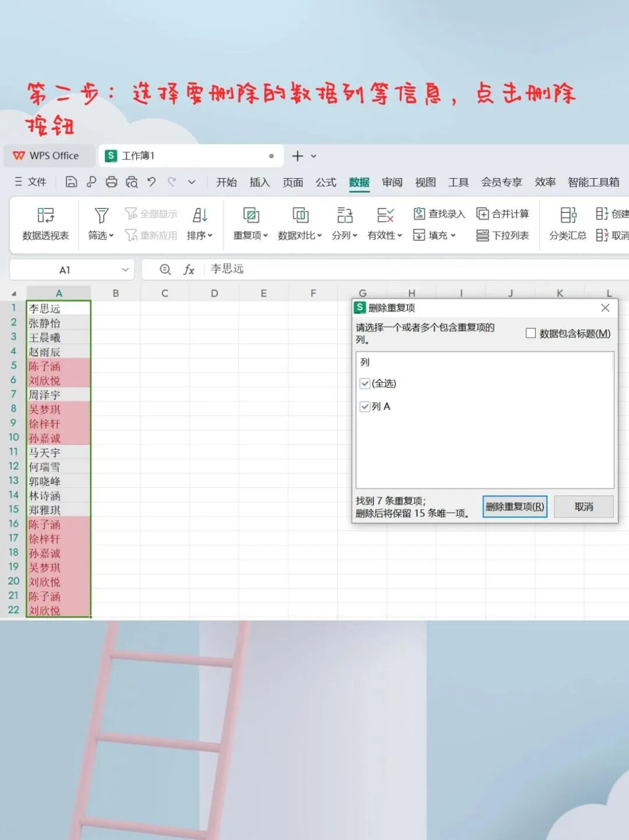Uncheck the 列 A checkbox
The width and height of the screenshot is (629, 840).
tap(365, 406)
